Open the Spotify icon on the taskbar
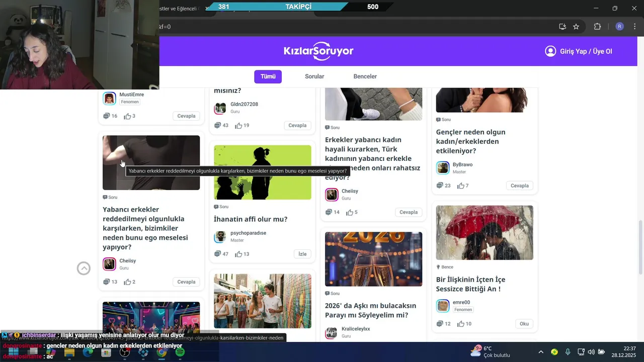The height and width of the screenshot is (362, 644). point(180,352)
